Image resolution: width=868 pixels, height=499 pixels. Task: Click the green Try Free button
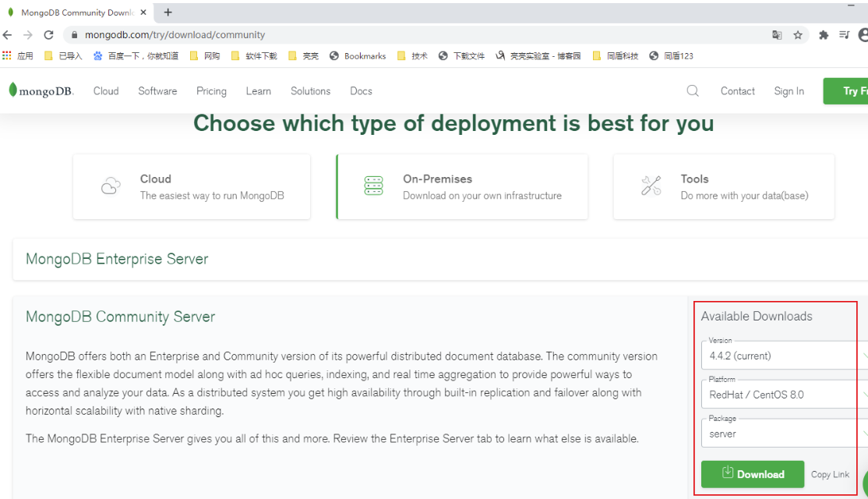[846, 90]
